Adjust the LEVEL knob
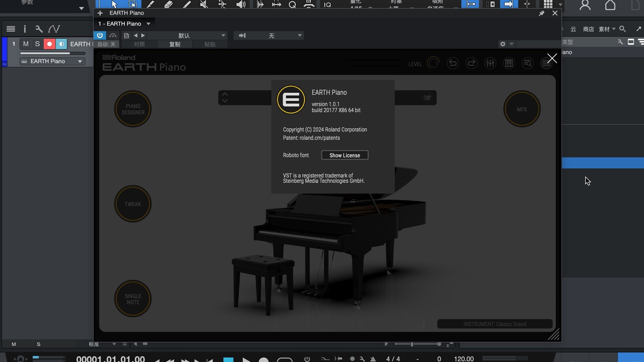The image size is (644, 362). coord(433,63)
